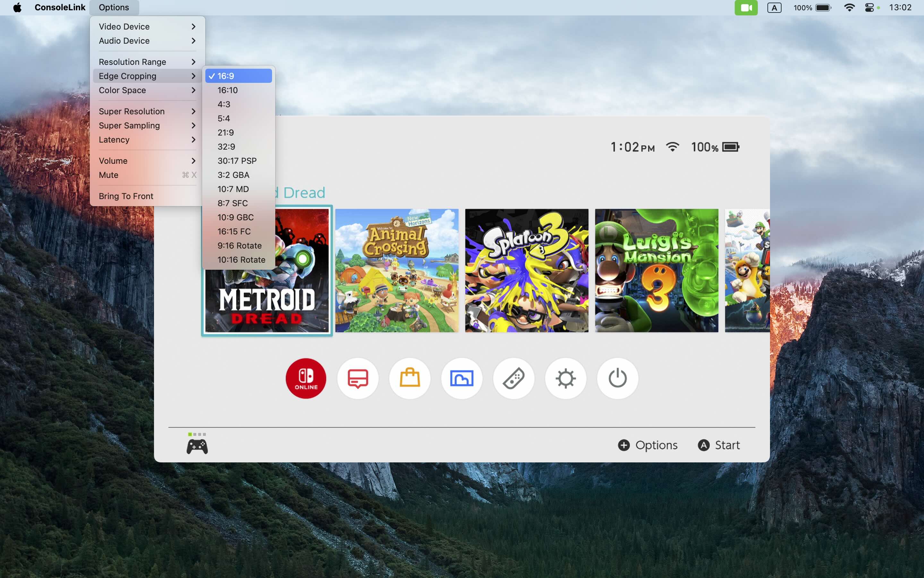
Task: Select 30:17 PSP cropping
Action: click(239, 161)
